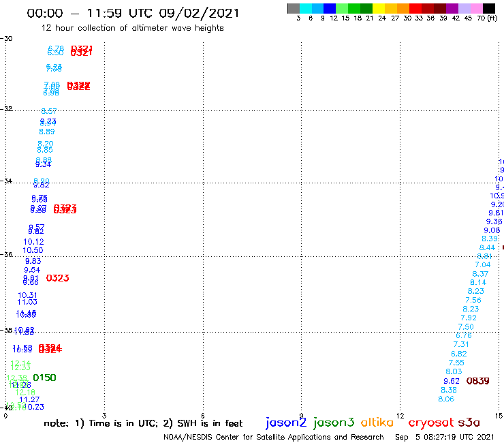Click the wave height '9.54'
Image resolution: width=504 pixels, height=443 pixels.
click(x=32, y=270)
